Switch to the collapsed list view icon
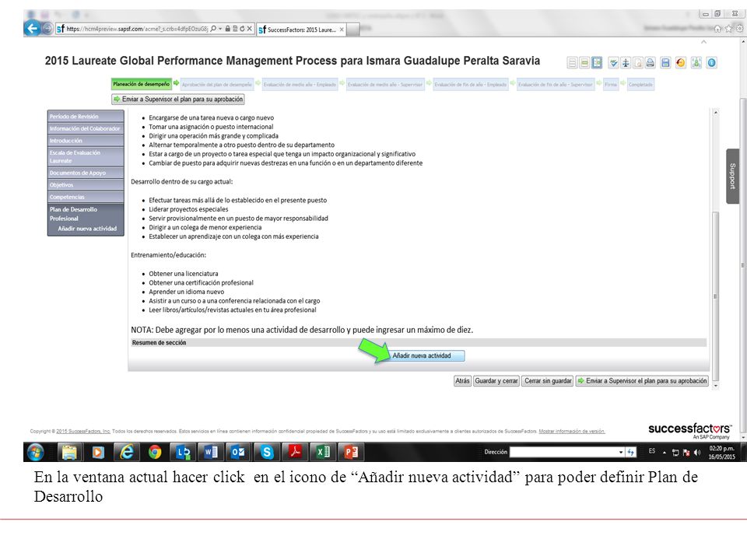The height and width of the screenshot is (560, 747). coord(573,62)
